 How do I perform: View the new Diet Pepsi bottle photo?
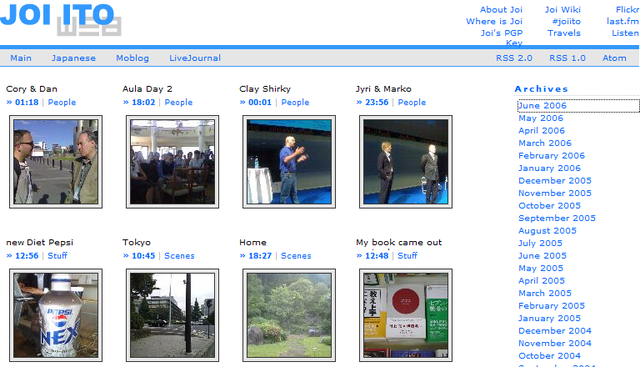56,315
